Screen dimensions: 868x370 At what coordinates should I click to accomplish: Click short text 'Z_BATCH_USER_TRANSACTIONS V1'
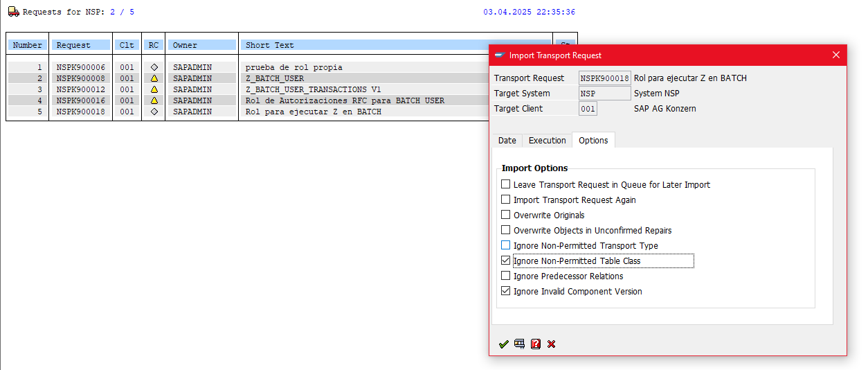click(x=314, y=89)
